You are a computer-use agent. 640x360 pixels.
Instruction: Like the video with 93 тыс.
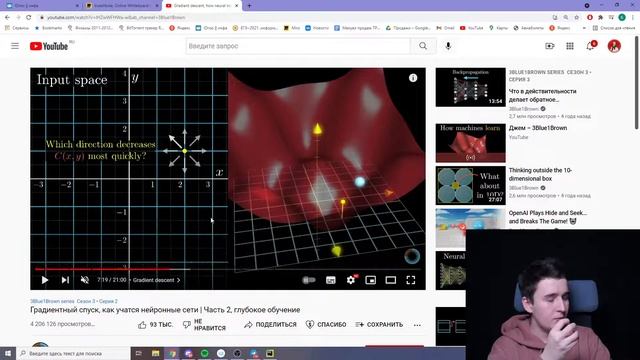coord(155,325)
